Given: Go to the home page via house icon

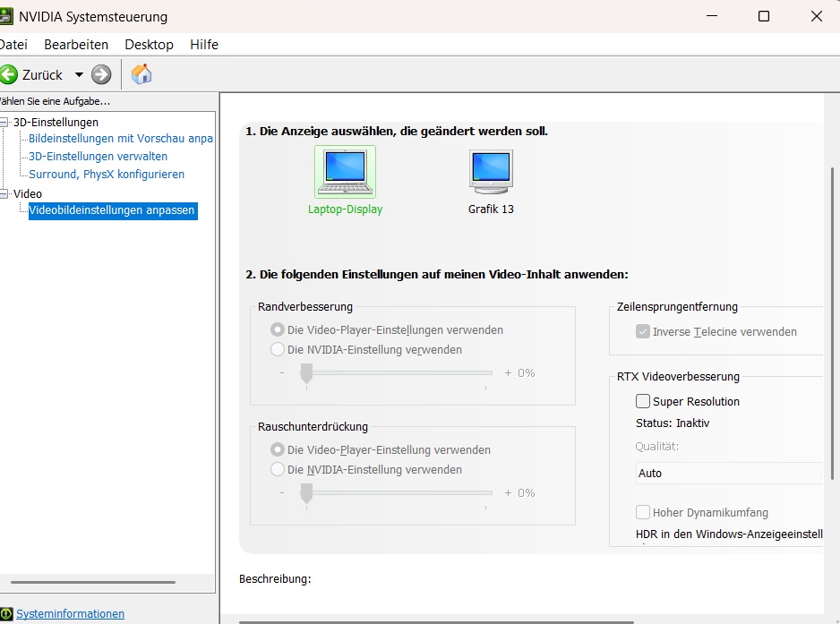Looking at the screenshot, I should click(141, 74).
